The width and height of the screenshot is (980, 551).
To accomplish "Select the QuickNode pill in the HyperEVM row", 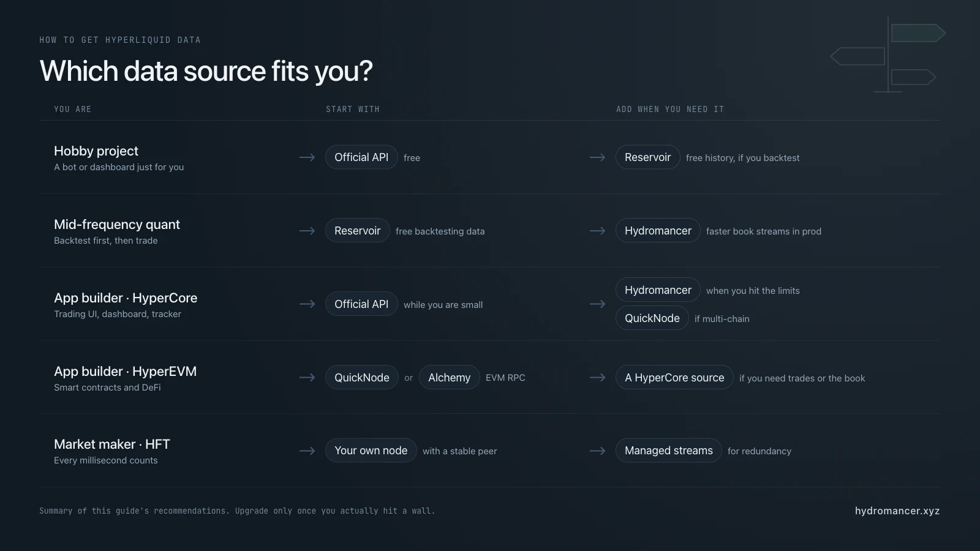I will (x=361, y=378).
